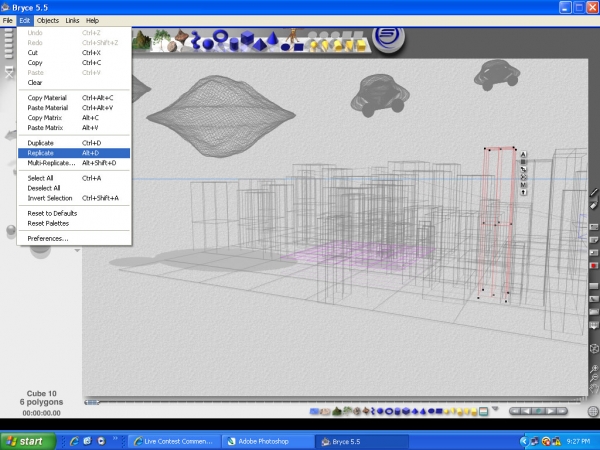
Task: Toggle the red-dot display mode button
Action: (594, 265)
